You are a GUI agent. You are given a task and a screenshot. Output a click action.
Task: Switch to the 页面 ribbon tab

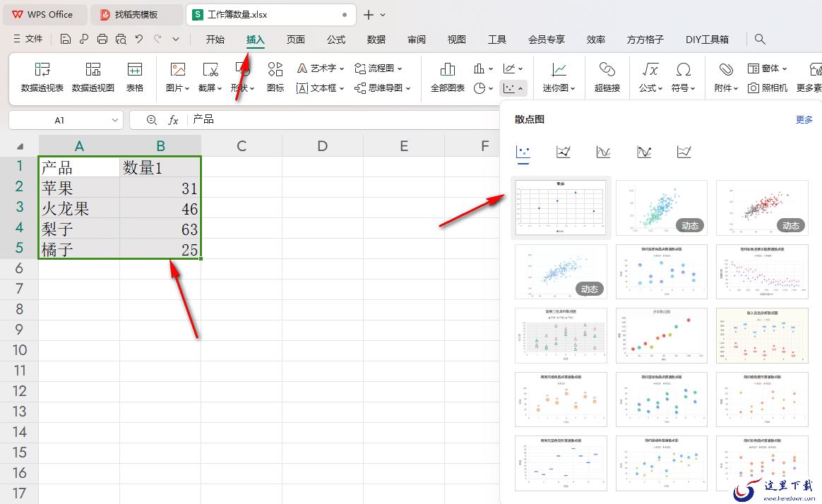tap(296, 40)
